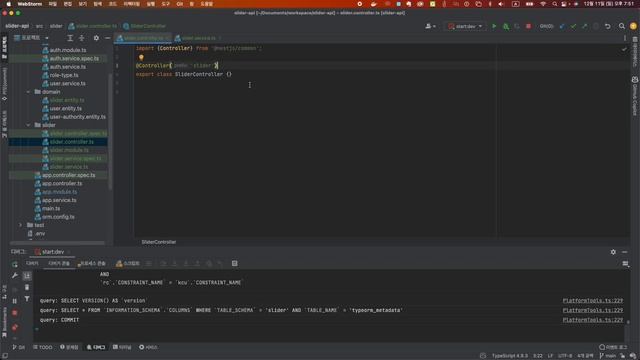Open user.entity.ts file

[62, 109]
